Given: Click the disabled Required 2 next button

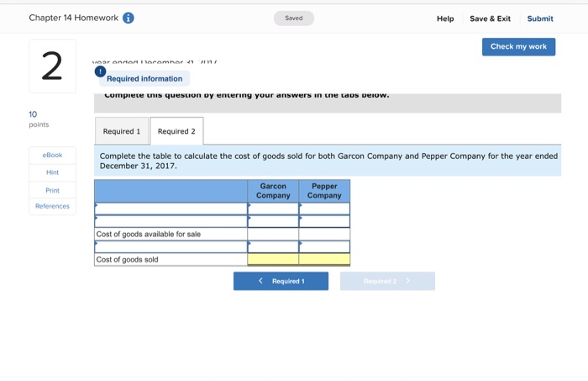Looking at the screenshot, I should tap(387, 281).
